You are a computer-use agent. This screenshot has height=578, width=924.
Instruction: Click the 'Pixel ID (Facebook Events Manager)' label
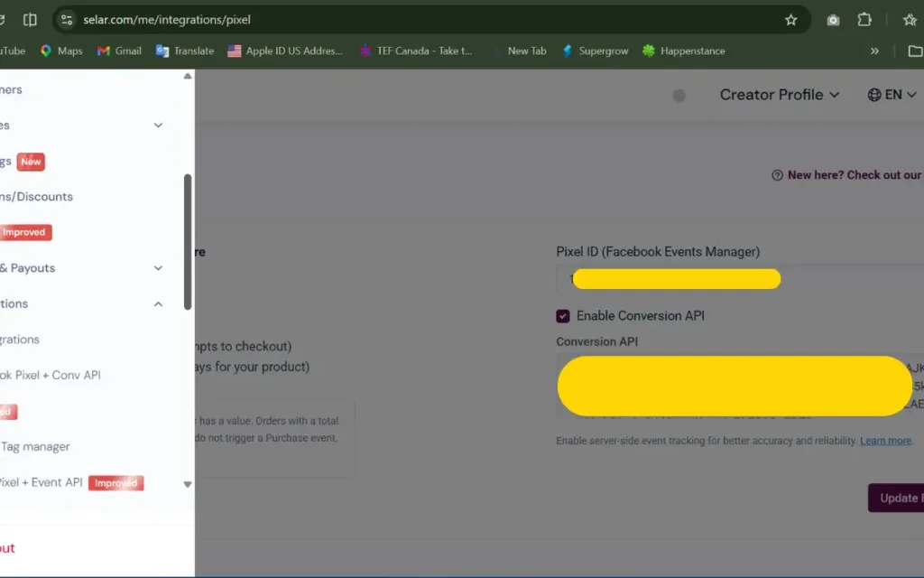click(x=658, y=252)
